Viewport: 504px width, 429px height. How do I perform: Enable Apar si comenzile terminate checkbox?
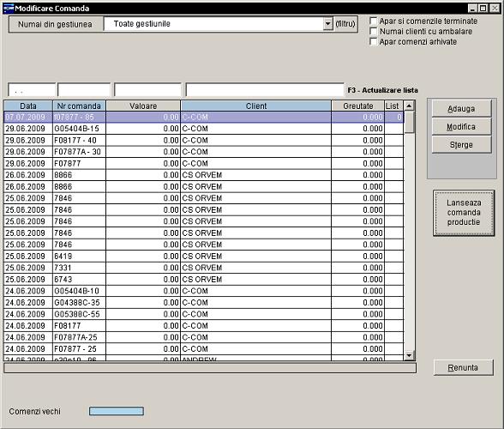click(x=373, y=21)
